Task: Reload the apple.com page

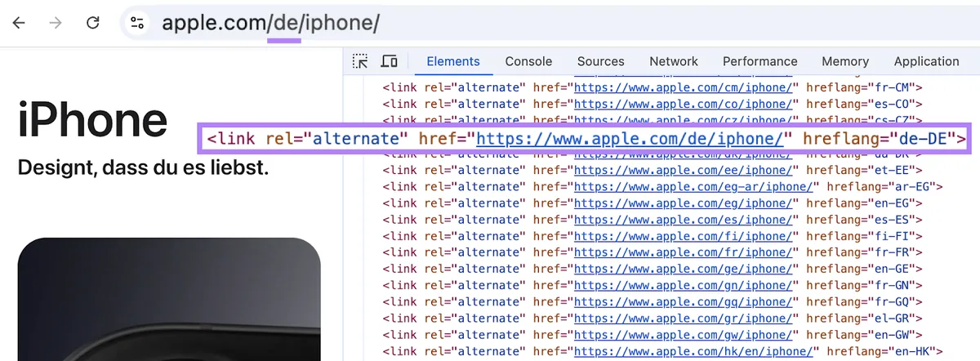Action: pyautogui.click(x=93, y=23)
